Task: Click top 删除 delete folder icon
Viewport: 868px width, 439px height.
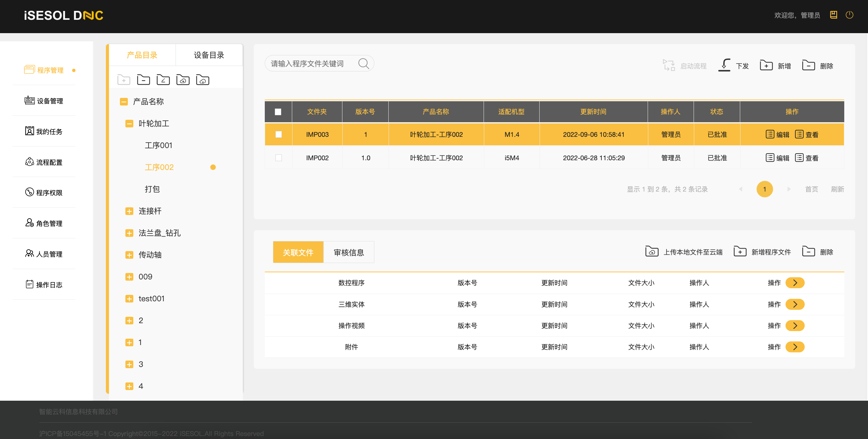Action: (808, 65)
